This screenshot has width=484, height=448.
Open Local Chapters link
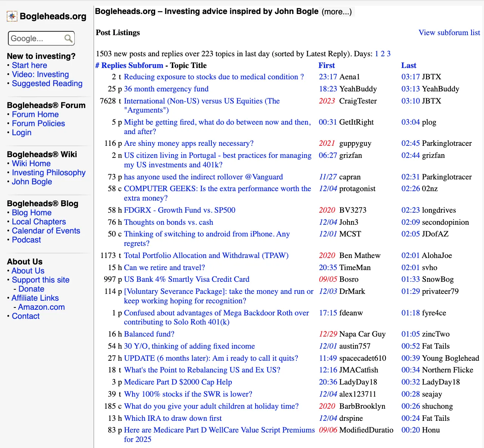[x=39, y=222]
